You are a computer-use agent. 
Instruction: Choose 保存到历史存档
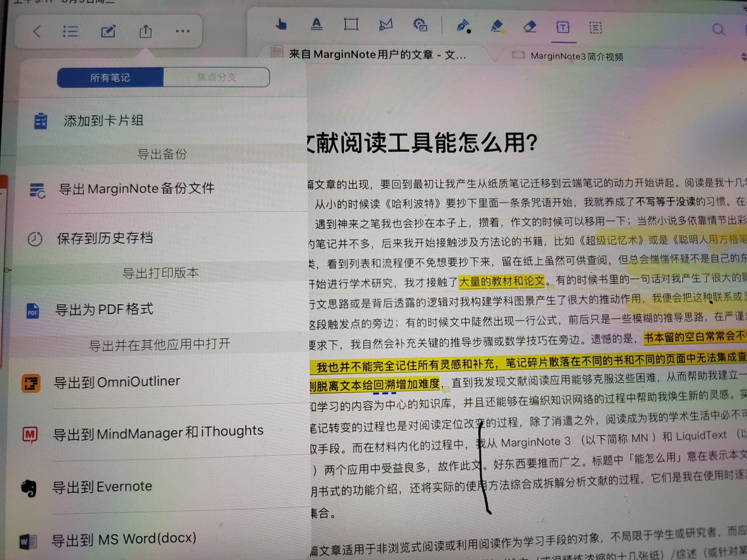160,238
